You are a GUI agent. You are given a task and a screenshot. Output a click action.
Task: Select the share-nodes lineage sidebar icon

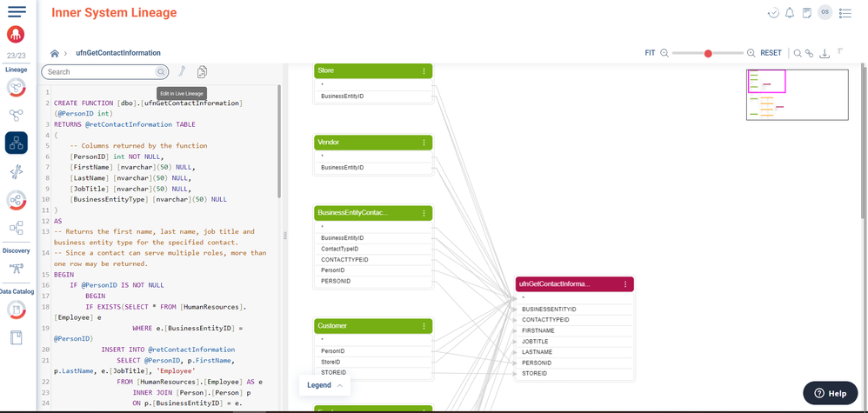[16, 115]
